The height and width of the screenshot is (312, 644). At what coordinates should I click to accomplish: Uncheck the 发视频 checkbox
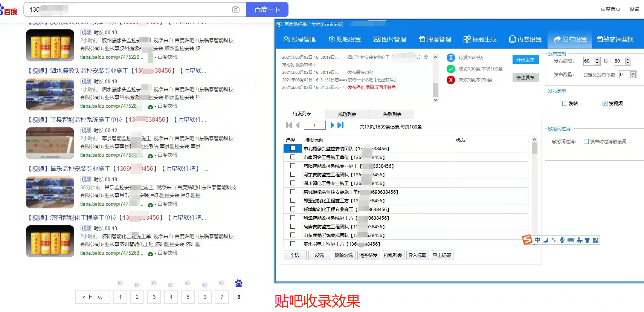(x=605, y=103)
